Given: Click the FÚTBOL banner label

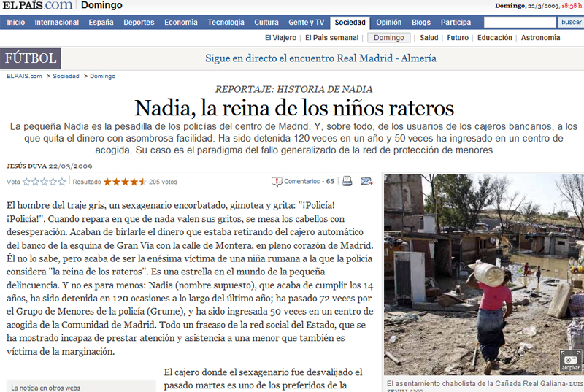Looking at the screenshot, I should (31, 58).
